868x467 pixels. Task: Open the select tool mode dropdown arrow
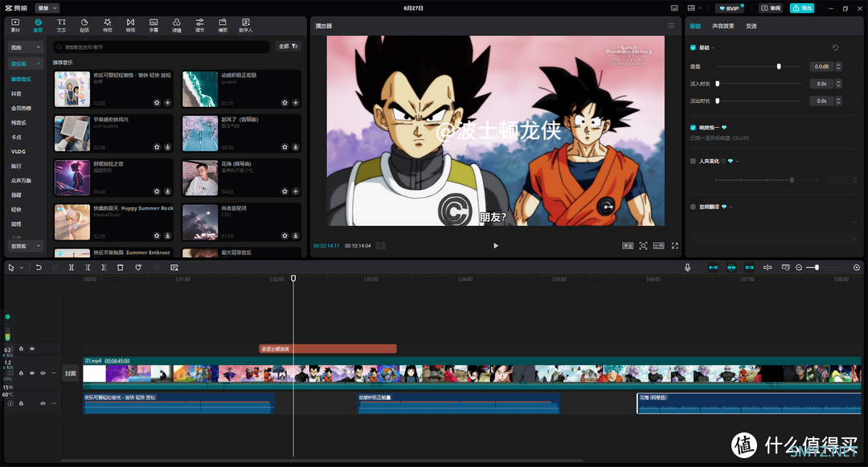pos(22,268)
